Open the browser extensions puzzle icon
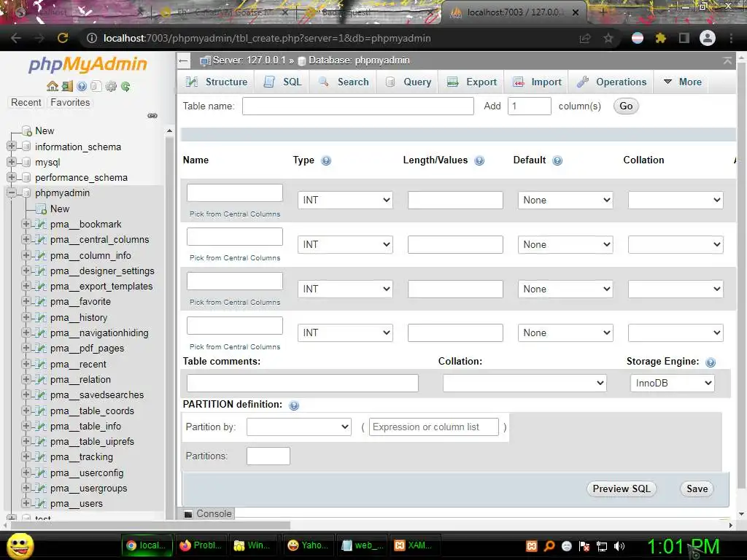Viewport: 747px width, 560px height. click(x=661, y=38)
